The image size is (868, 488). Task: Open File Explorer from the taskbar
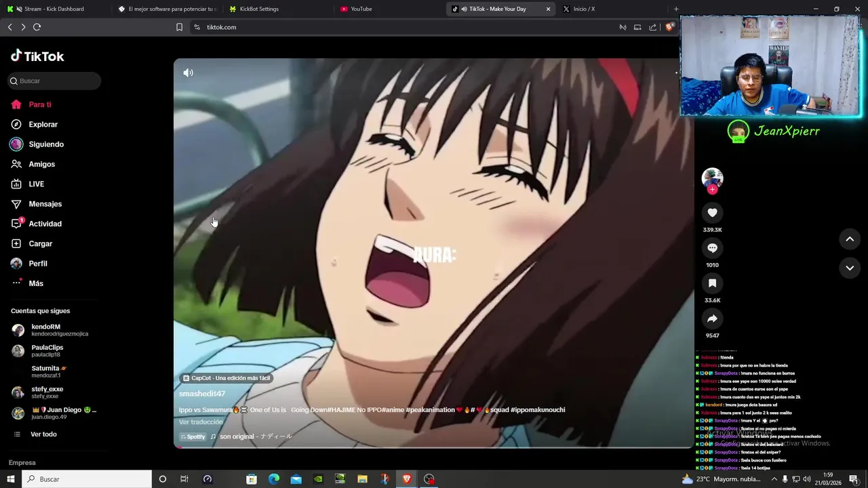point(362,479)
